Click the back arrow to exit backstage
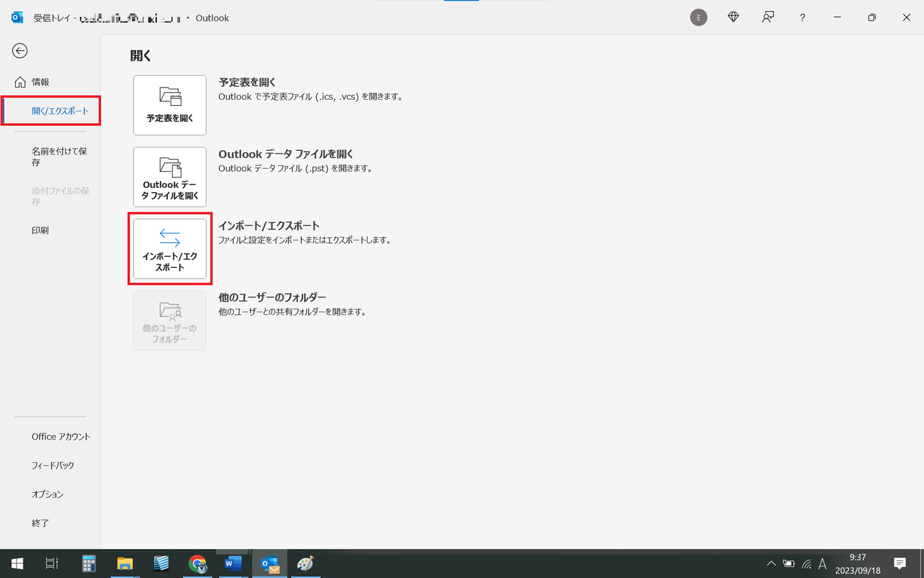The height and width of the screenshot is (578, 924). click(x=20, y=50)
